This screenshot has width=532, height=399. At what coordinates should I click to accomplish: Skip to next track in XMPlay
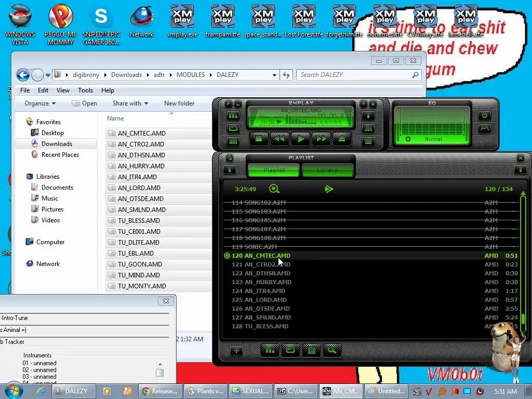[x=321, y=139]
